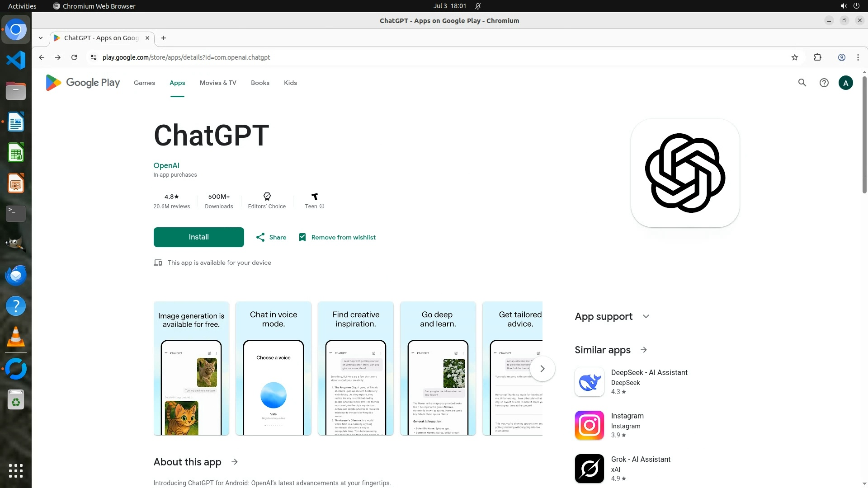
Task: Bookmark this page with star icon
Action: 795,57
